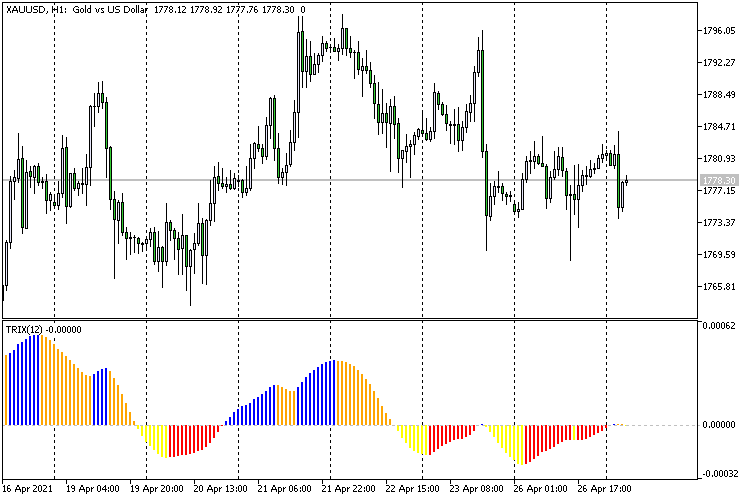
Task: Click the 26 Apr 01:00 time label
Action: [x=540, y=489]
